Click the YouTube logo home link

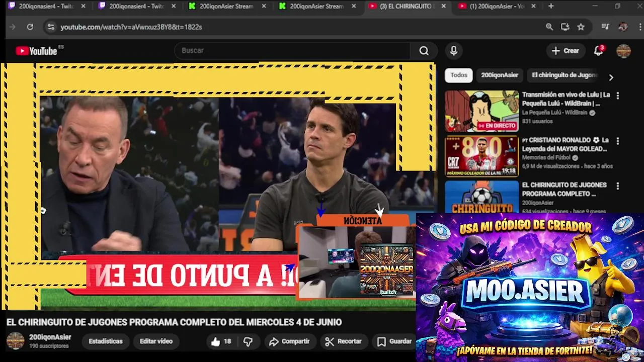click(36, 51)
